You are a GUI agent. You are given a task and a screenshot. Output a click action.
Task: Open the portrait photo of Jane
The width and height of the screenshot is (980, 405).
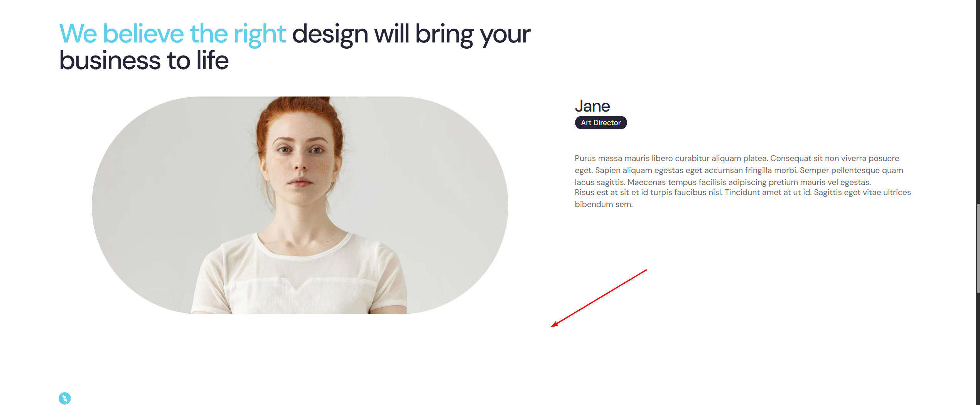coord(300,205)
